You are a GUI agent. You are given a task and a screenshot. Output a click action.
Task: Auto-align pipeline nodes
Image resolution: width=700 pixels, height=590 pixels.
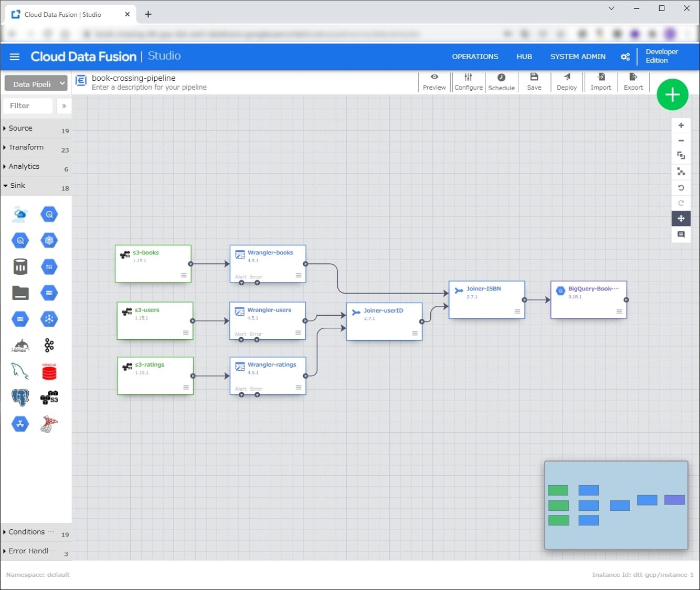(681, 171)
